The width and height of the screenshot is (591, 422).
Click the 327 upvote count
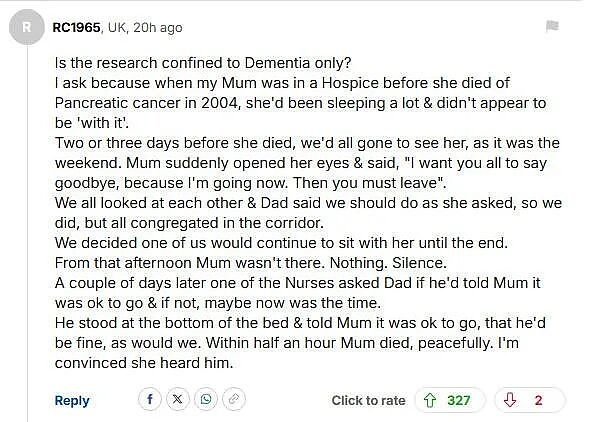click(x=459, y=400)
